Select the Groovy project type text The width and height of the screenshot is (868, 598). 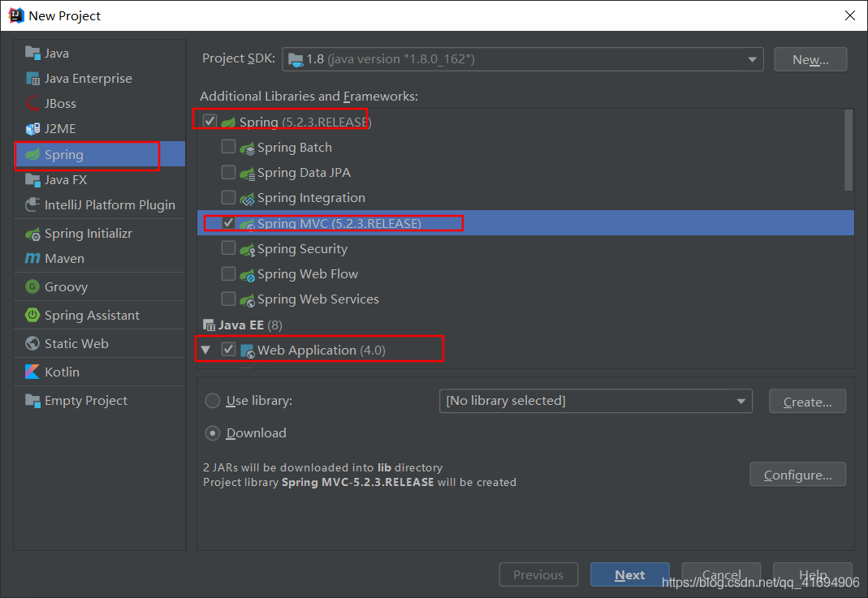coord(66,286)
